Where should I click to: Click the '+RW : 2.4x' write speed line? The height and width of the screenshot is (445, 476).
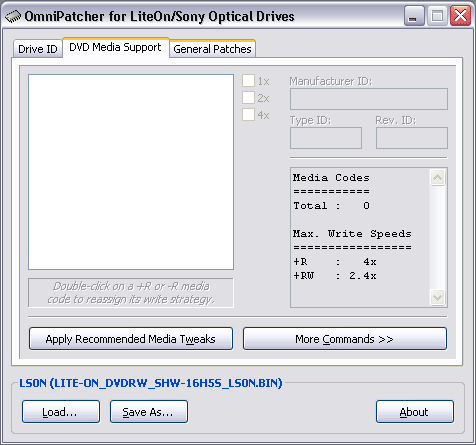335,276
